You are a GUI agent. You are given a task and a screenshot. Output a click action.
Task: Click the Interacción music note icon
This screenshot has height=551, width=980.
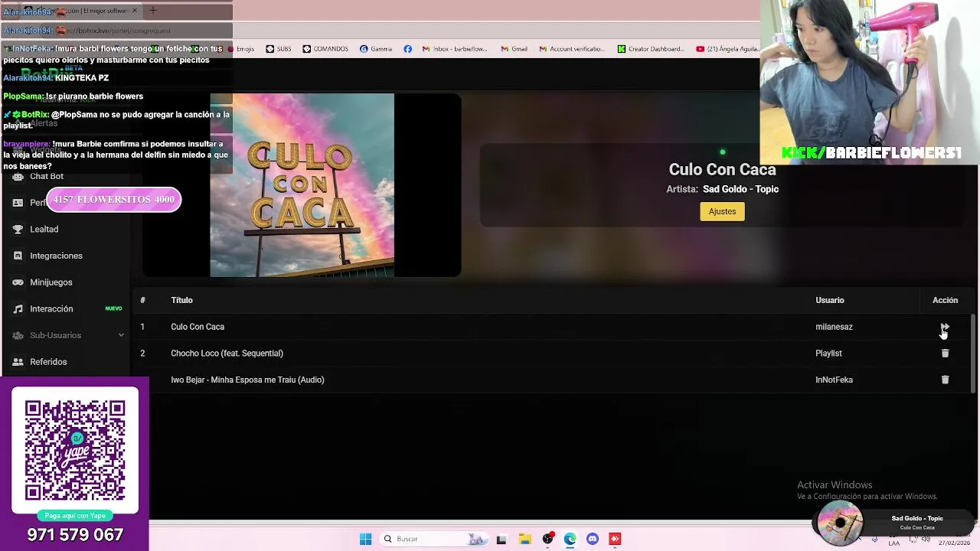pyautogui.click(x=18, y=309)
